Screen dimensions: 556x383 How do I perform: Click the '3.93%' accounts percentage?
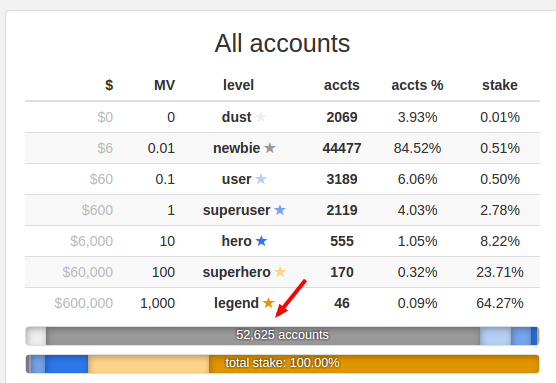pos(417,117)
